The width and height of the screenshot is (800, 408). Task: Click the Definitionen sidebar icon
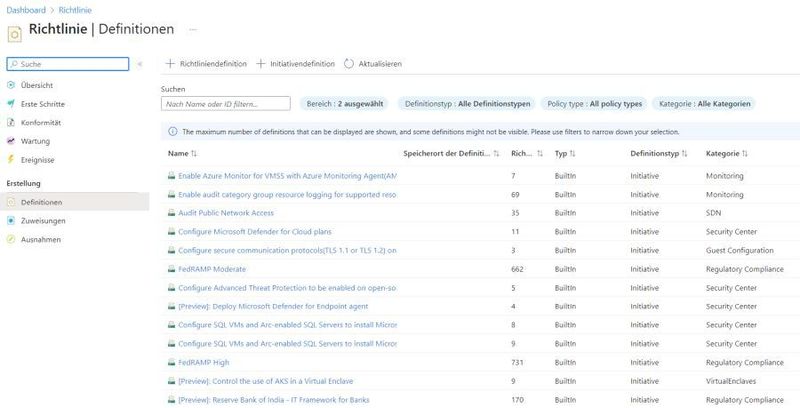[11, 202]
